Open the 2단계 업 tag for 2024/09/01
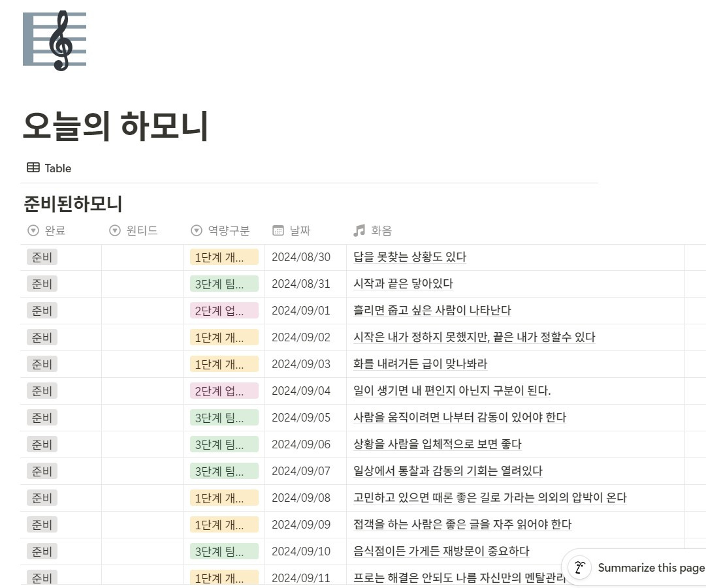The width and height of the screenshot is (706, 588). coord(224,311)
